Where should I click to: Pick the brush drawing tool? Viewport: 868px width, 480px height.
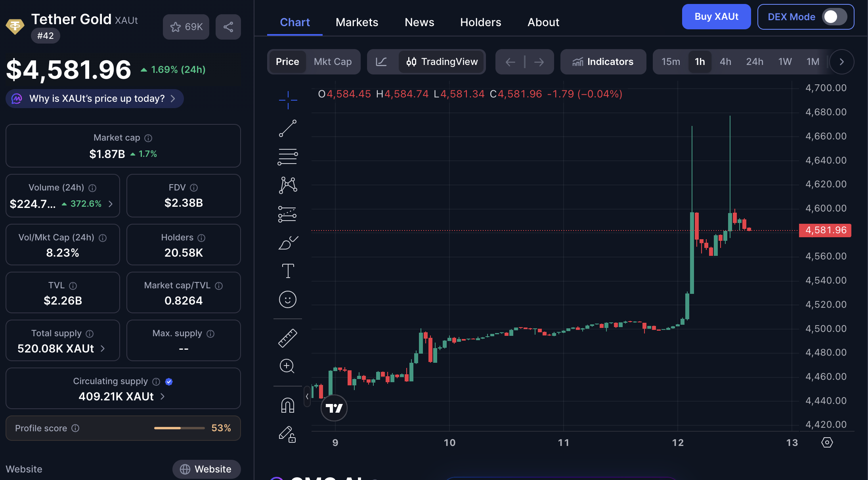point(287,242)
